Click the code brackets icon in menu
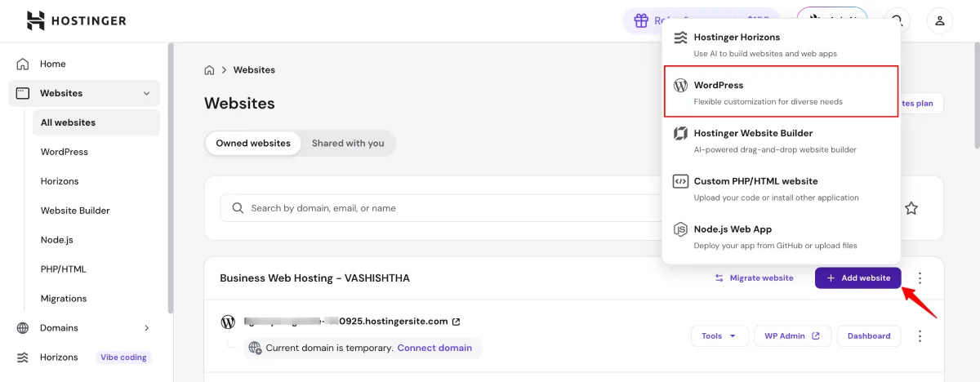980x382 pixels. click(x=680, y=181)
